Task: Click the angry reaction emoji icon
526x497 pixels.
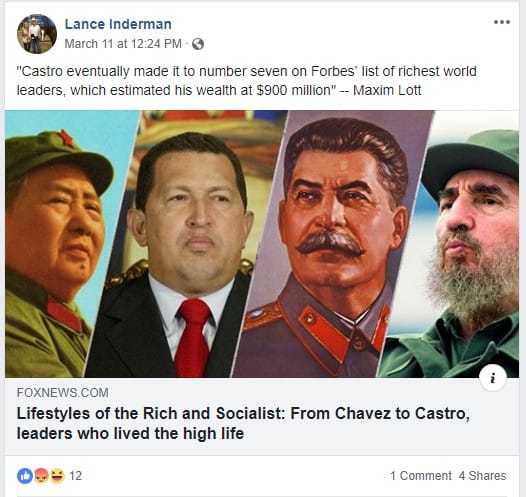Action: [x=41, y=476]
